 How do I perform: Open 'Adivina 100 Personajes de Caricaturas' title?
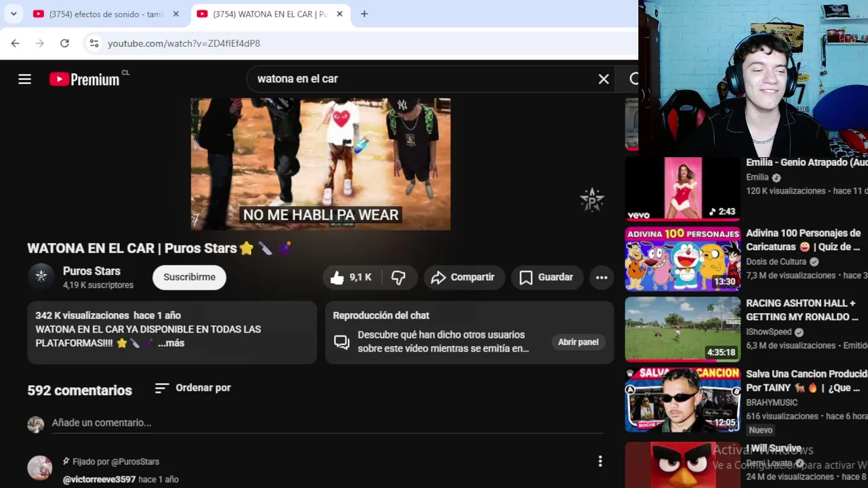click(804, 240)
